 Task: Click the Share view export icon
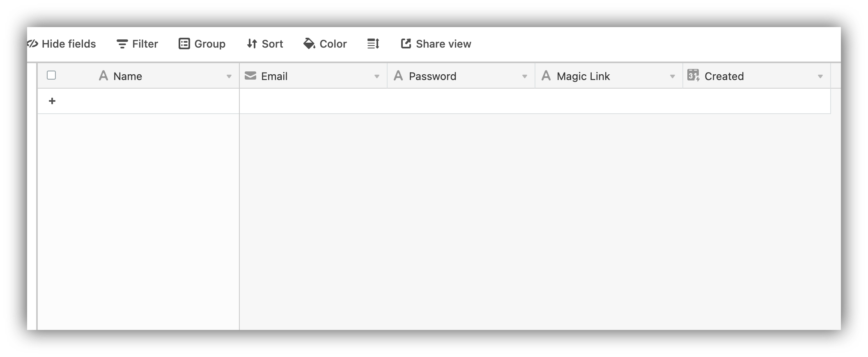pos(406,43)
